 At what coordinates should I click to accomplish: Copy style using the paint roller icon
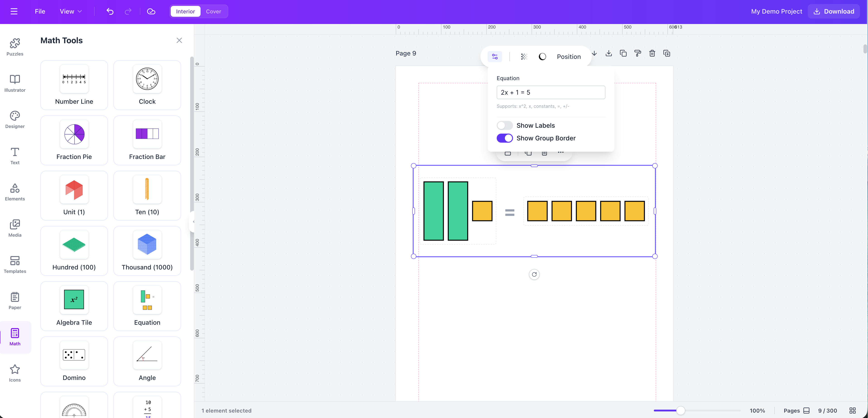[x=638, y=53]
